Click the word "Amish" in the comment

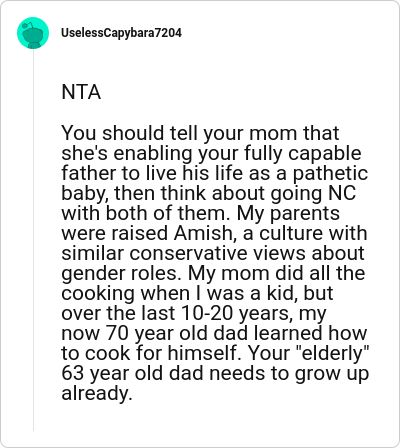pos(205,233)
